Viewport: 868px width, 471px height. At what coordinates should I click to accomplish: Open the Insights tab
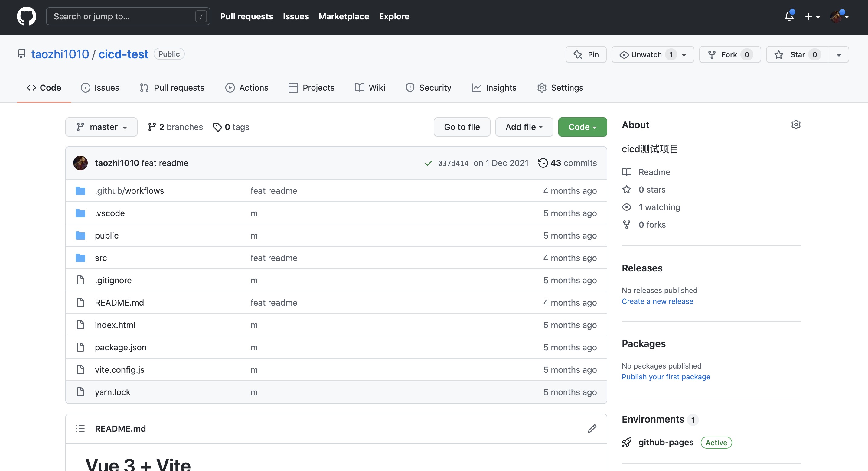494,88
